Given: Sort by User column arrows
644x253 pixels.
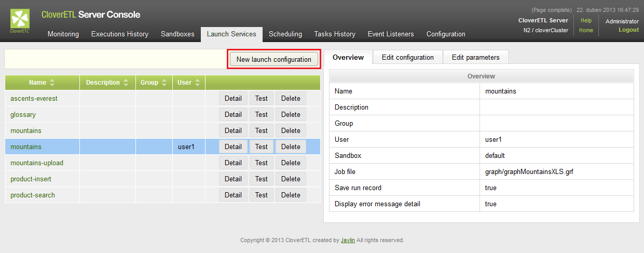Looking at the screenshot, I should coord(197,83).
